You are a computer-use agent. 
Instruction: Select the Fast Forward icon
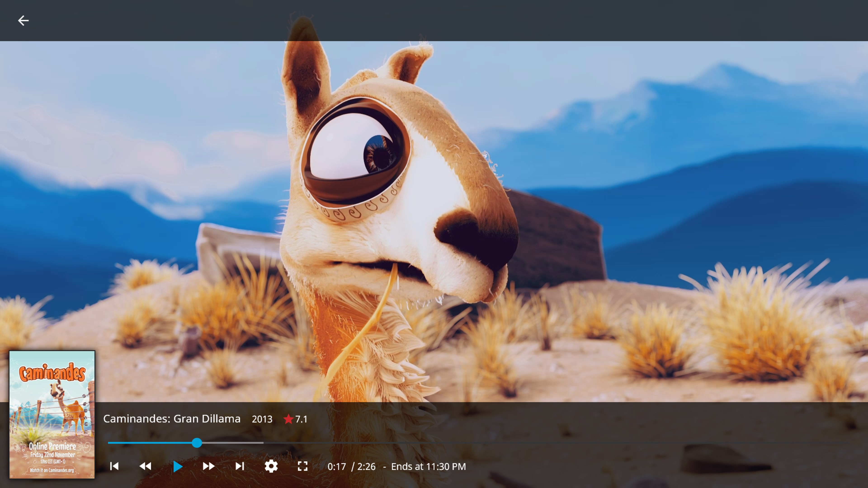pos(209,466)
